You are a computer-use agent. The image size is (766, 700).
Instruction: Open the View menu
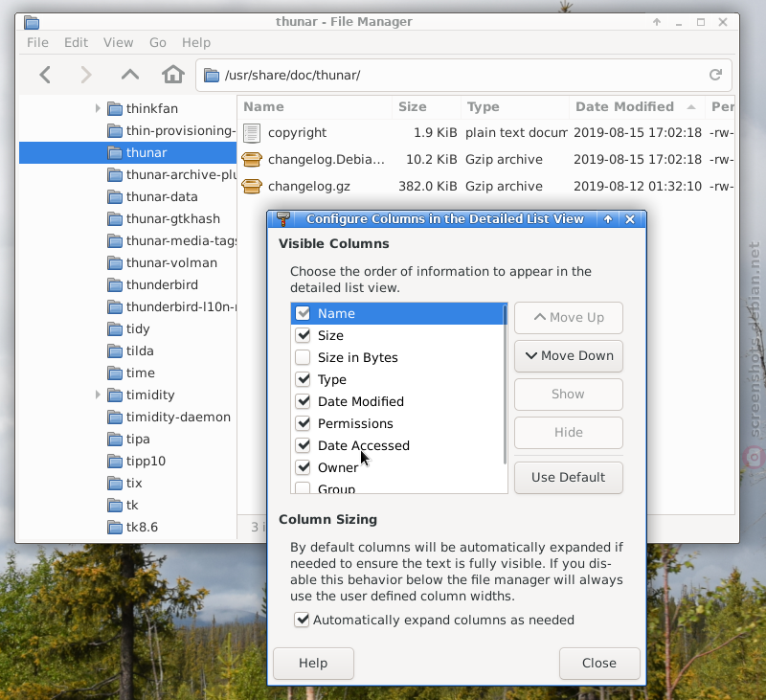click(x=118, y=42)
